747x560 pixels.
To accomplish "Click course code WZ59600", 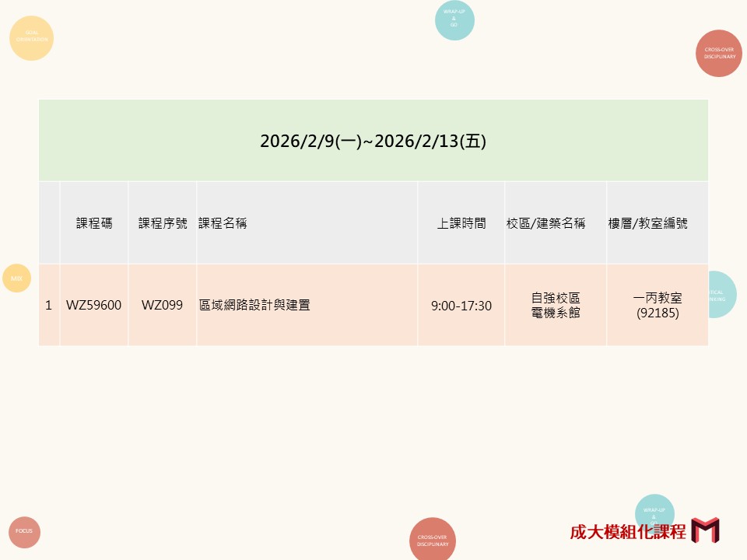I will click(94, 306).
